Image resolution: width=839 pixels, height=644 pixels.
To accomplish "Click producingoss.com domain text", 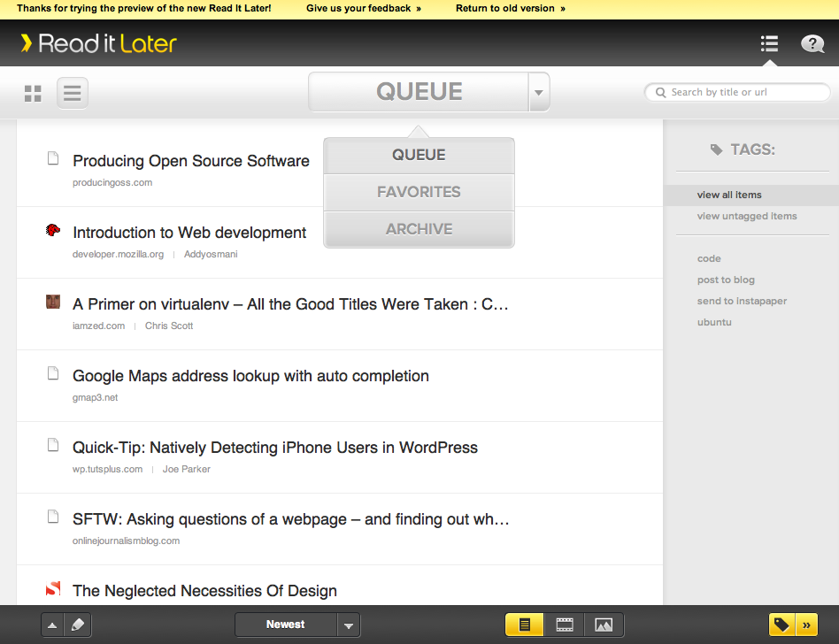I will click(112, 182).
